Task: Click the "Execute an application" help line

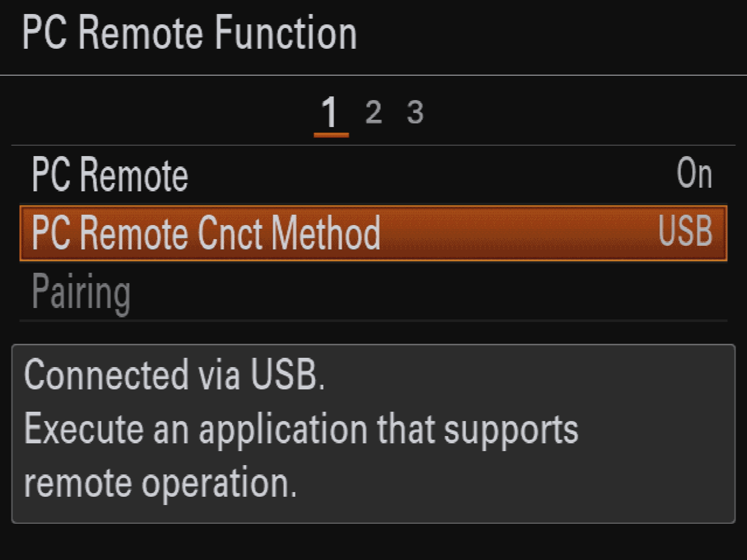Action: 301,429
